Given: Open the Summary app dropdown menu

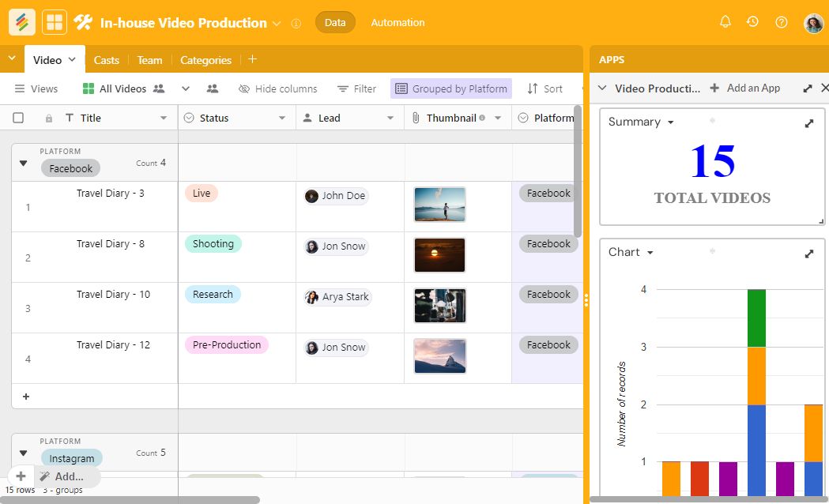Looking at the screenshot, I should pyautogui.click(x=670, y=122).
